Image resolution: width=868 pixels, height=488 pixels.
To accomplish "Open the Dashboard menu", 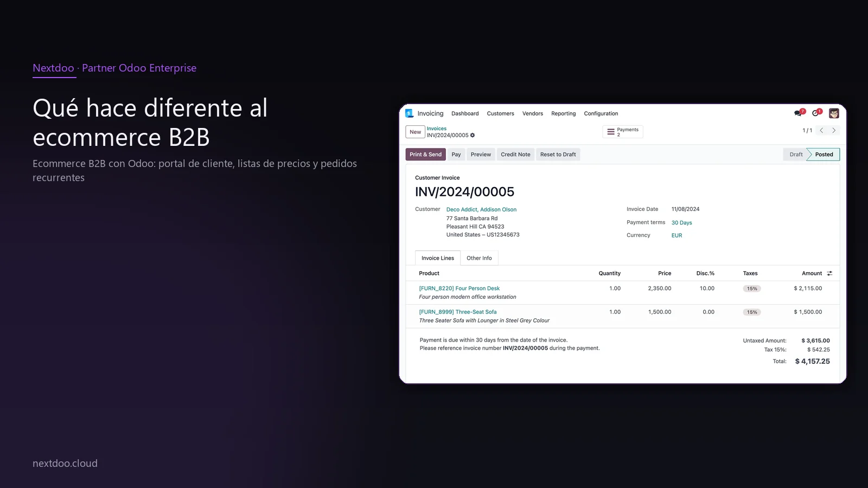I will 465,114.
